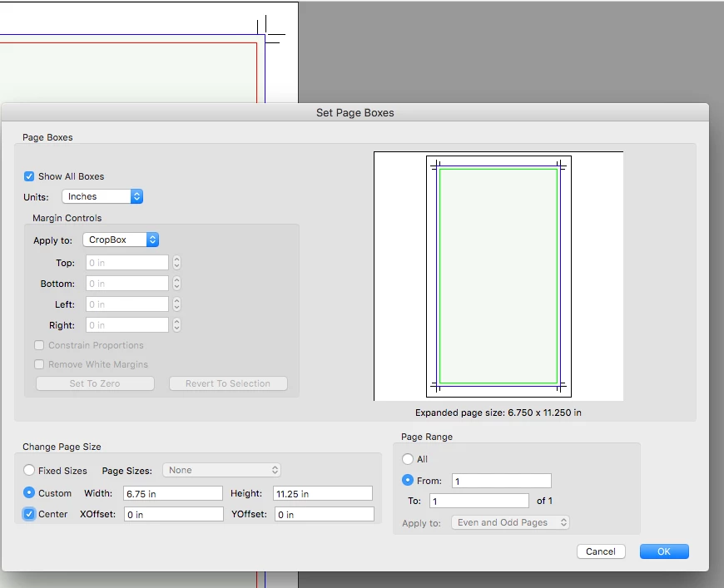Click the From page number field

(502, 481)
